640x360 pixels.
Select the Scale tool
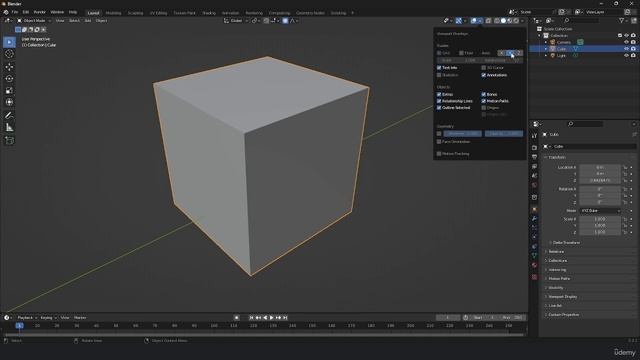pos(9,91)
